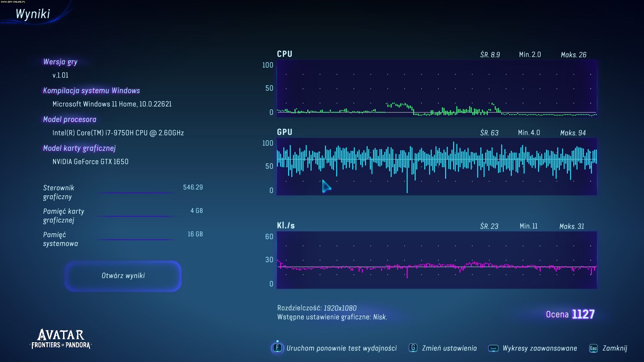
Task: Click the GPU usage graph
Action: tap(436, 167)
